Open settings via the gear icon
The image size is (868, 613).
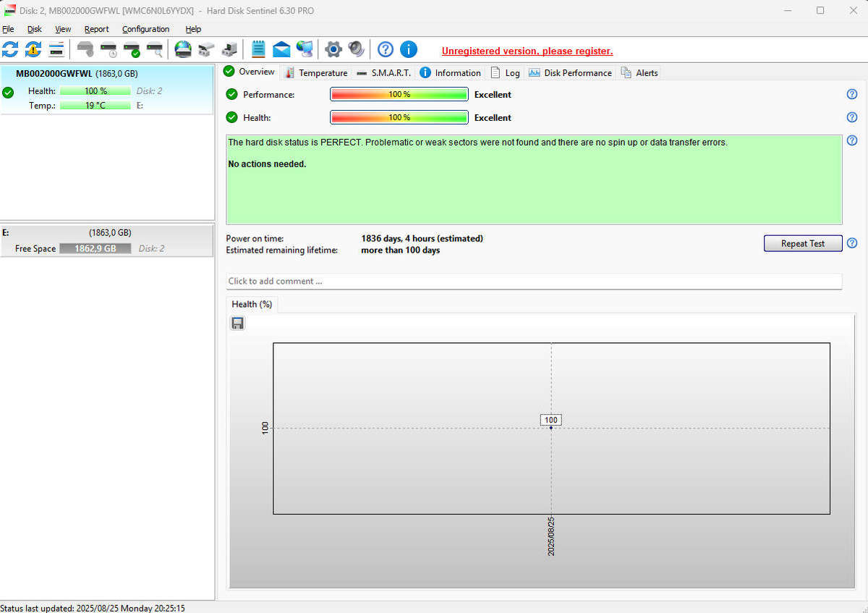coord(333,49)
